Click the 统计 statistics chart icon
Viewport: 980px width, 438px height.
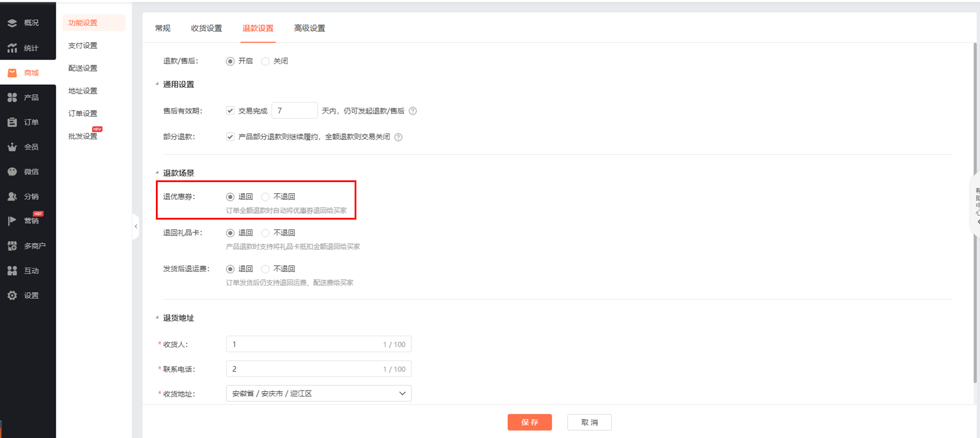click(12, 48)
